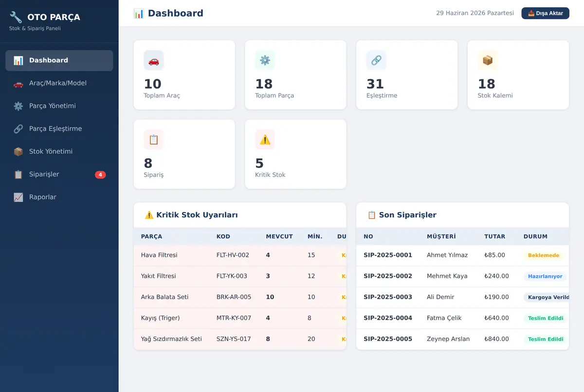Image resolution: width=584 pixels, height=392 pixels.
Task: Click the Toplam Parça card label
Action: pyautogui.click(x=274, y=96)
